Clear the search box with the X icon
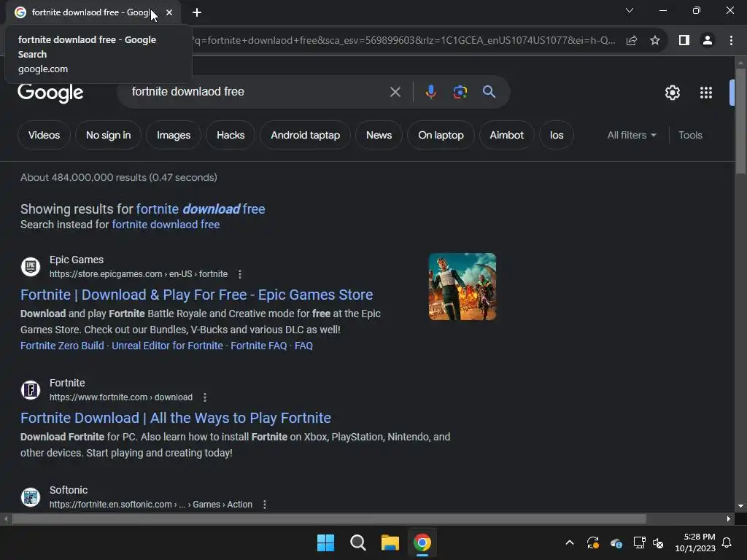The image size is (747, 560). pos(395,91)
